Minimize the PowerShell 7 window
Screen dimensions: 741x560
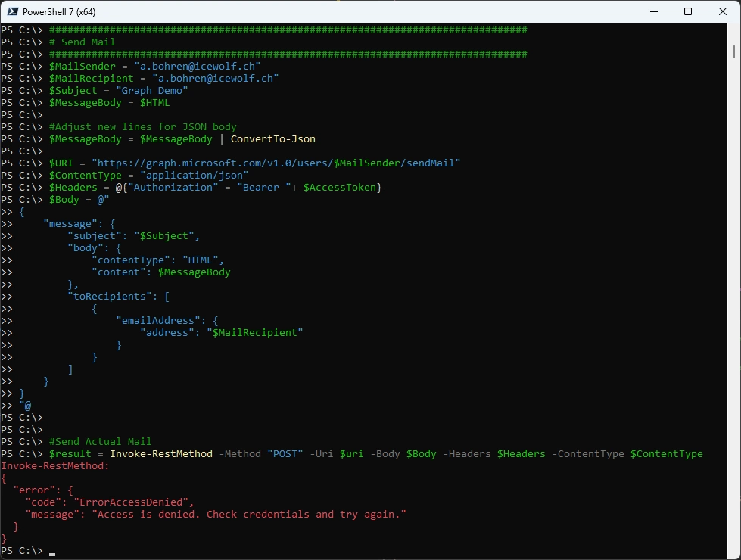652,11
